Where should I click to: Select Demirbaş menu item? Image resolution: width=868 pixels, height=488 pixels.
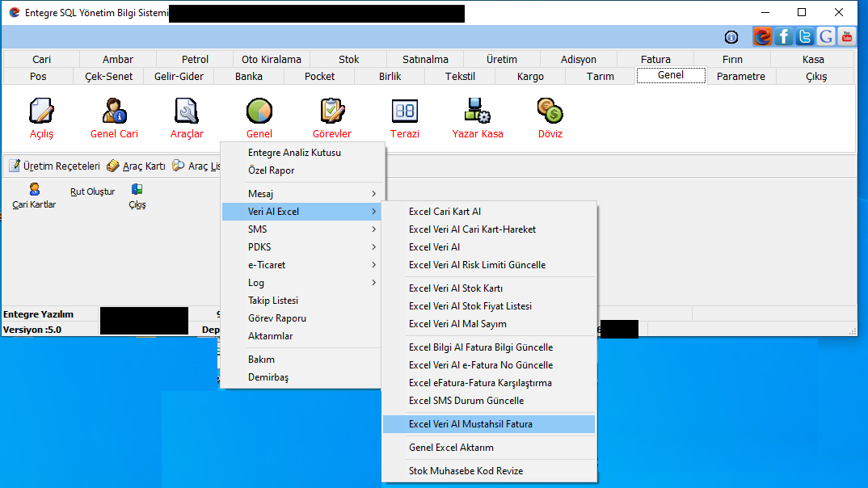tap(303, 377)
